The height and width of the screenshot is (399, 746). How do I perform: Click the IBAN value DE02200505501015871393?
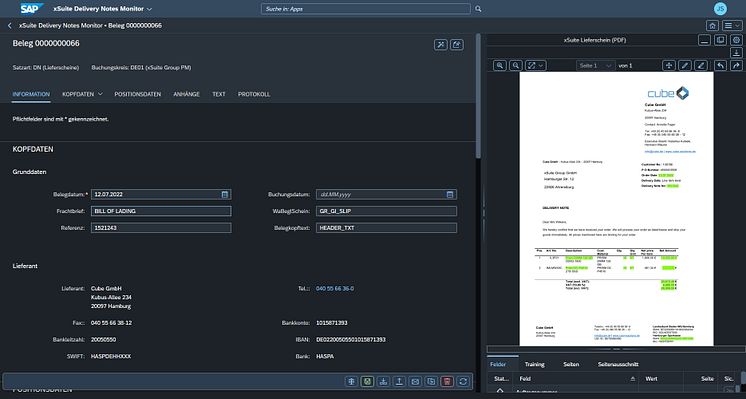(x=351, y=340)
